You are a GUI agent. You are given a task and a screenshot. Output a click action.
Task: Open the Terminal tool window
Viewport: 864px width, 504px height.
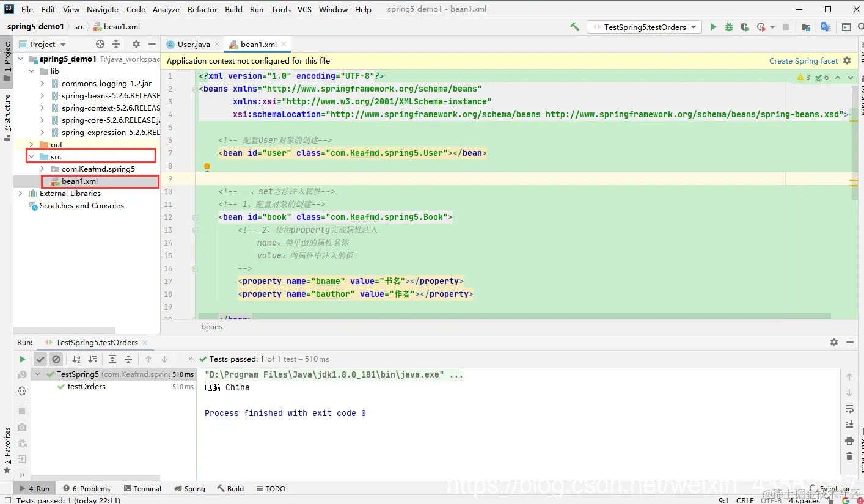point(142,489)
